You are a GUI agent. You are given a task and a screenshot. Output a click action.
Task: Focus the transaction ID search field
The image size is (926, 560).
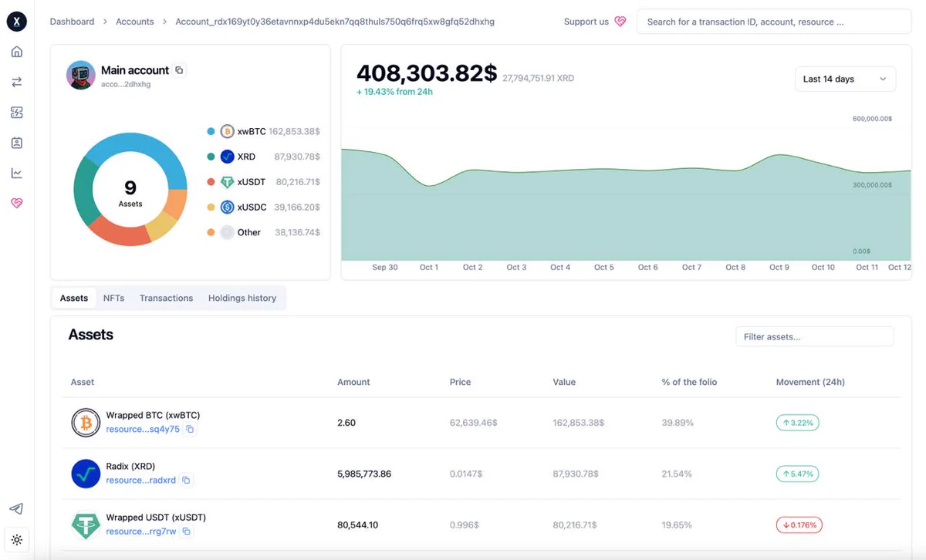point(774,22)
